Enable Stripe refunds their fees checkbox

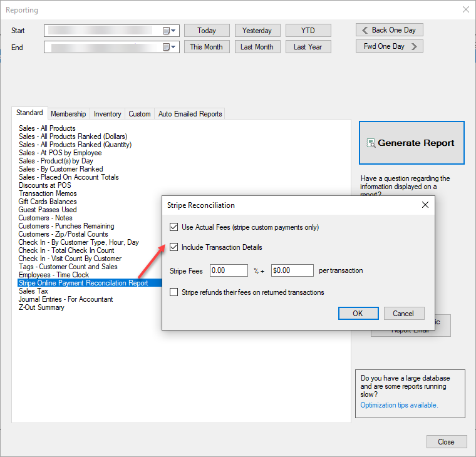[x=173, y=292]
